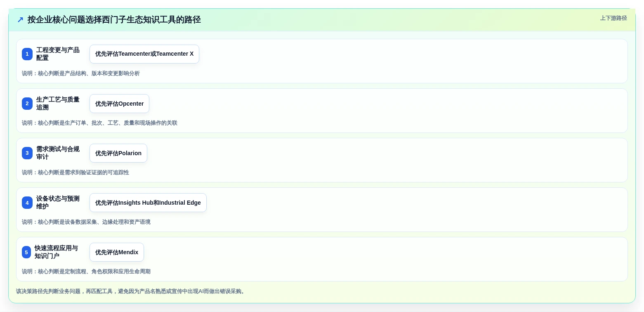Click the 工程变更与产品配置 heading
644x312 pixels.
tap(58, 54)
